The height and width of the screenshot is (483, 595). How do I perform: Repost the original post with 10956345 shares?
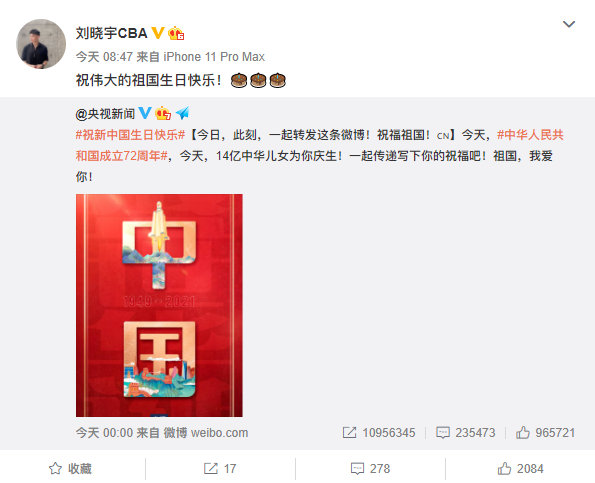[x=379, y=433]
